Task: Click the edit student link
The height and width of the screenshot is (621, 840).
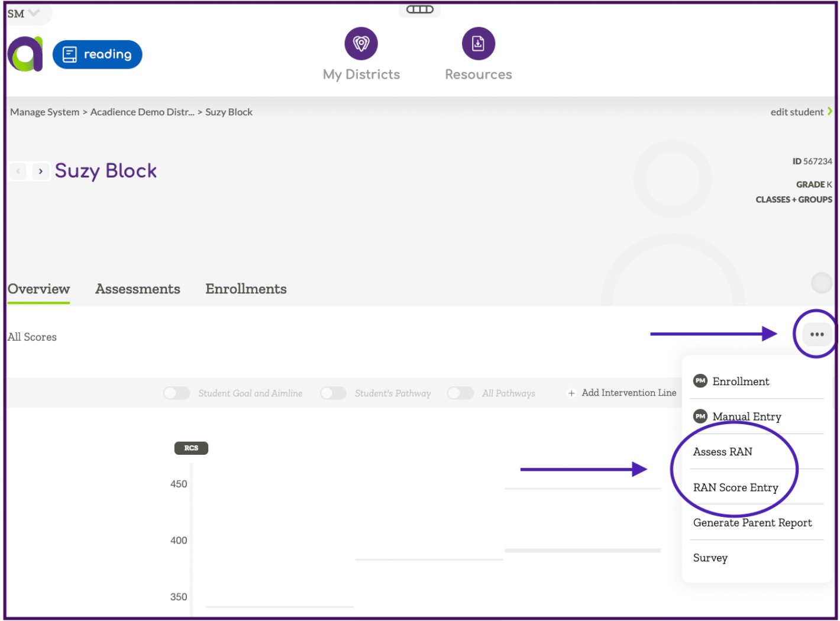Action: click(x=796, y=112)
